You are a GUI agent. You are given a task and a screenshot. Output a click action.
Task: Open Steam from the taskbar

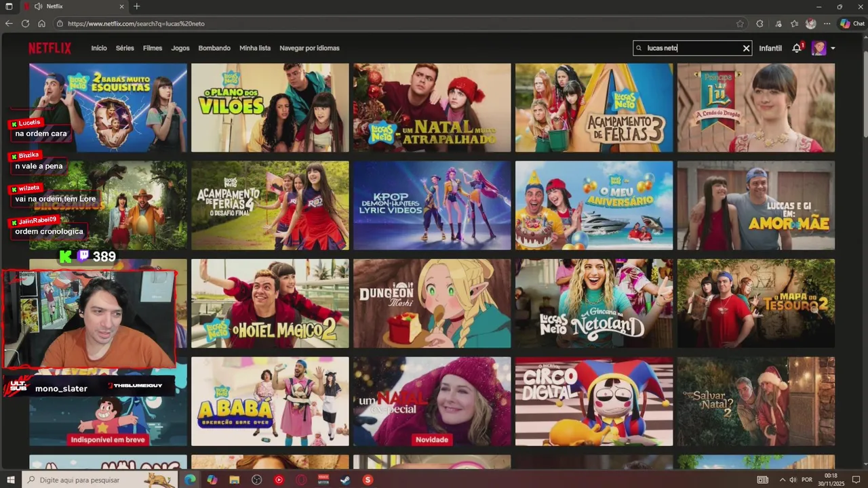coord(345,480)
